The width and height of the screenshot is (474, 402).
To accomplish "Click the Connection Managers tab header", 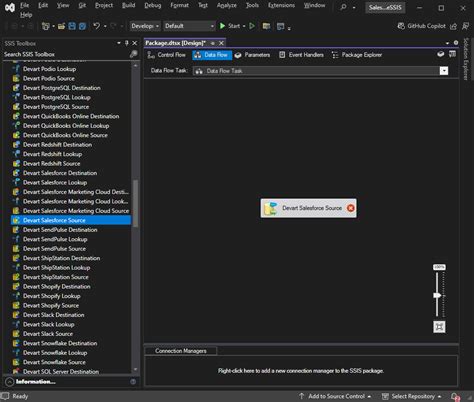I will [180, 351].
